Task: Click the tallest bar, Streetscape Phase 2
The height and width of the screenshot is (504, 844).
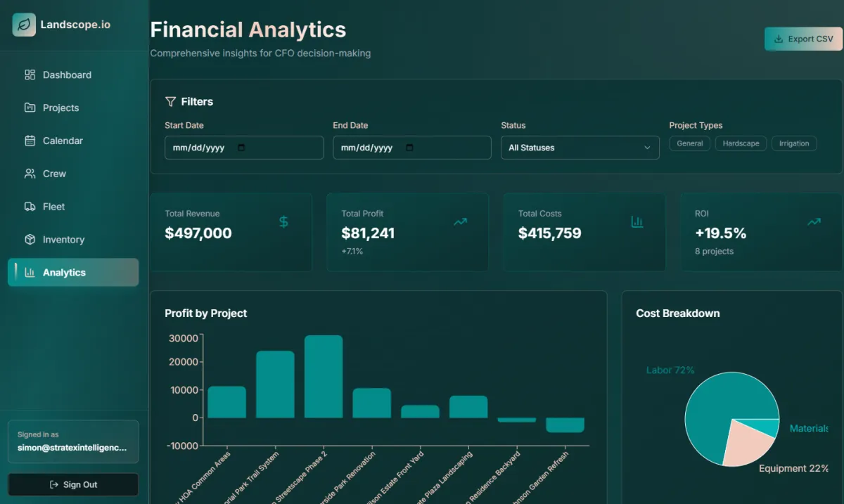Action: (324, 377)
